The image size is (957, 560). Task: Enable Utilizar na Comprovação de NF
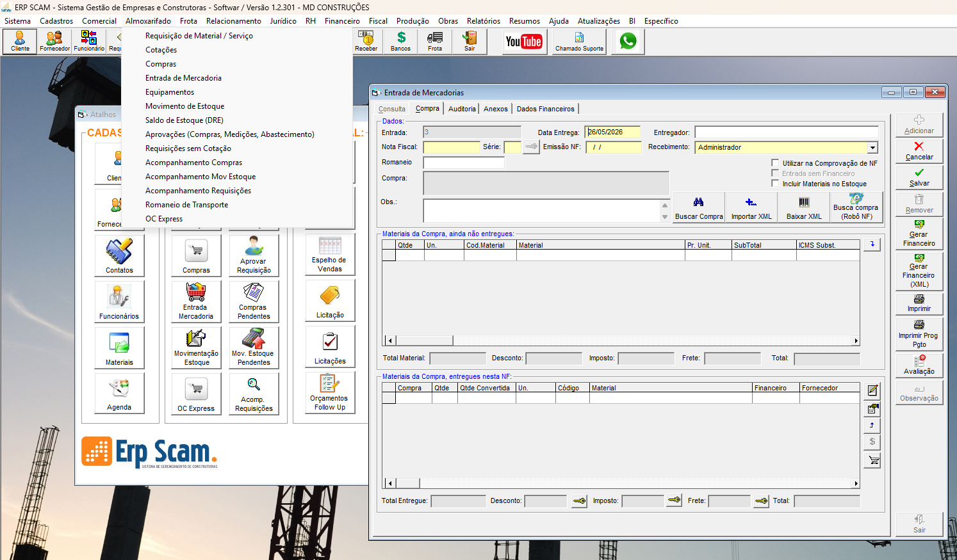775,163
